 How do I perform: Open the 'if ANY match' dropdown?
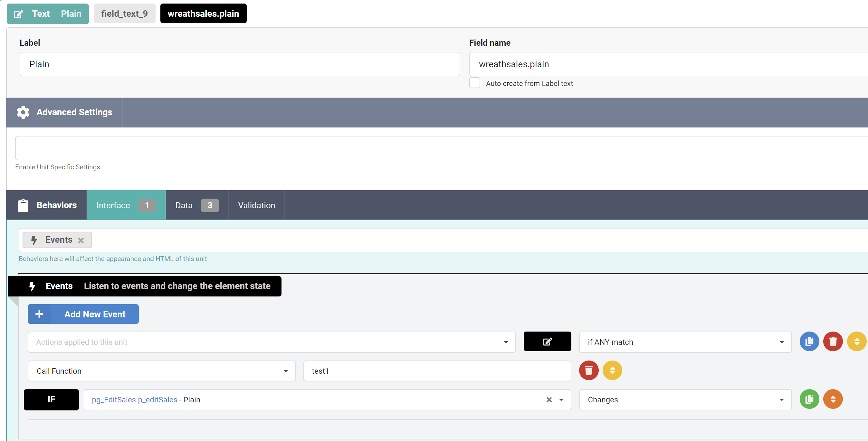(685, 342)
